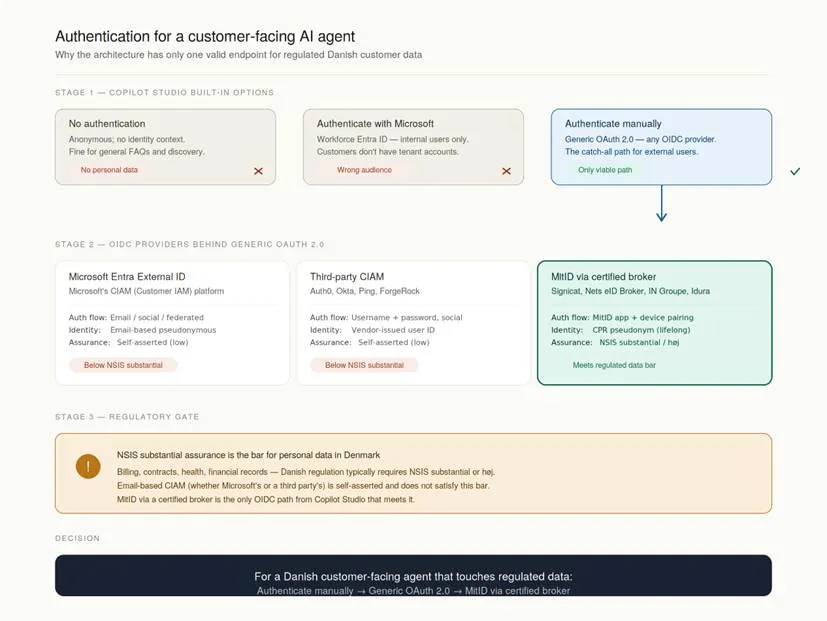Click 'Stage 1 — Copilot Studio built-in options' label

(x=165, y=92)
